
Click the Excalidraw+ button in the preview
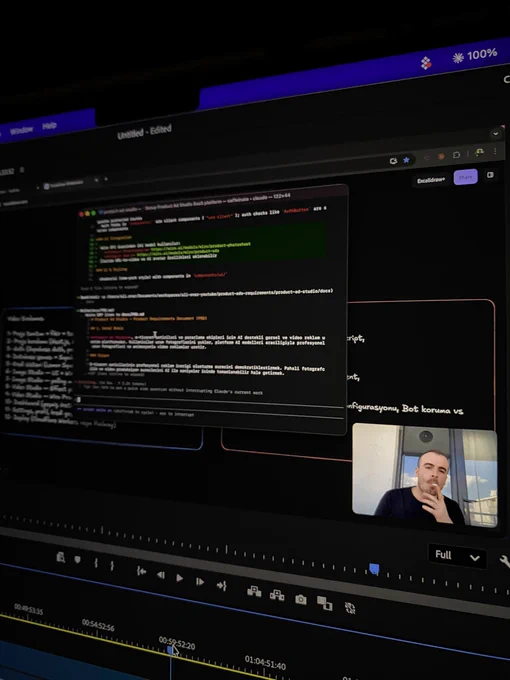[x=431, y=180]
